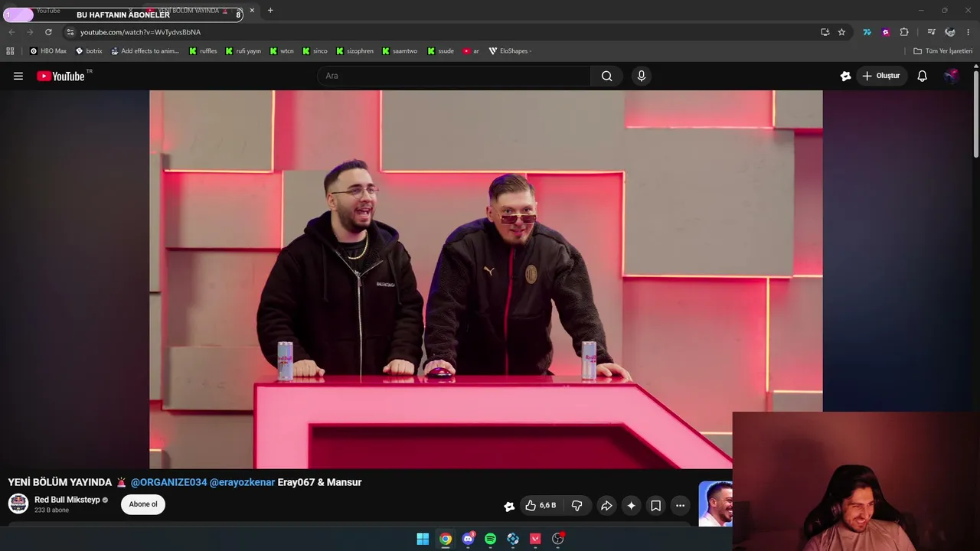Open the botrix bookmark
This screenshot has height=551, width=980.
pos(89,51)
